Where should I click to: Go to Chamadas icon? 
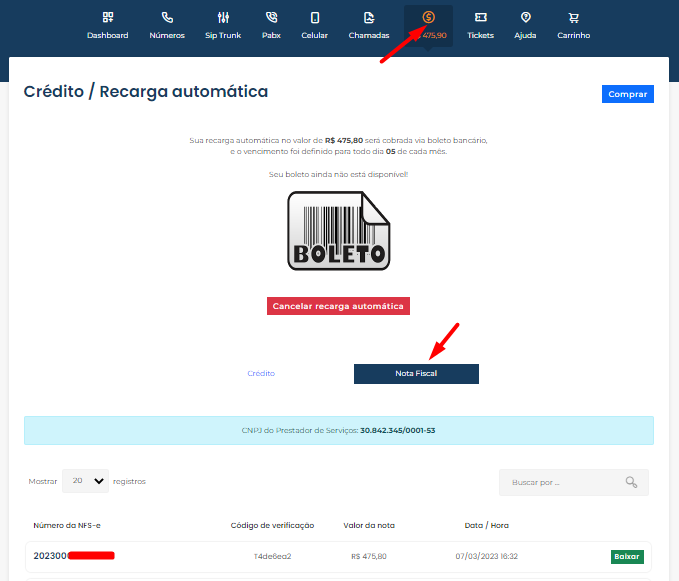coord(369,18)
